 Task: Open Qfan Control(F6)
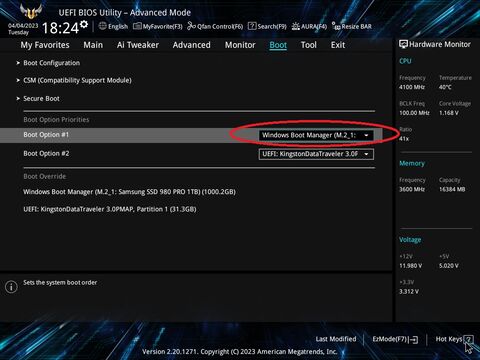pyautogui.click(x=215, y=26)
